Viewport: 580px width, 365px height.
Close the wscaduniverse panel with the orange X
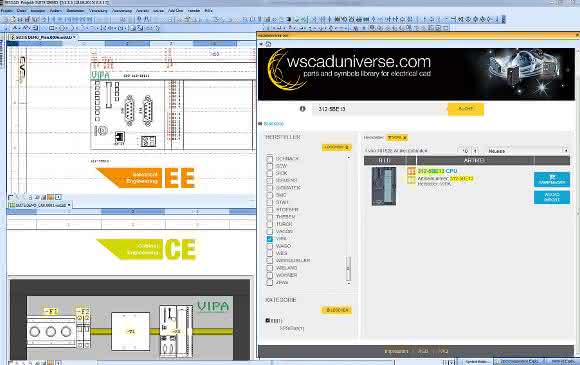pyautogui.click(x=577, y=35)
